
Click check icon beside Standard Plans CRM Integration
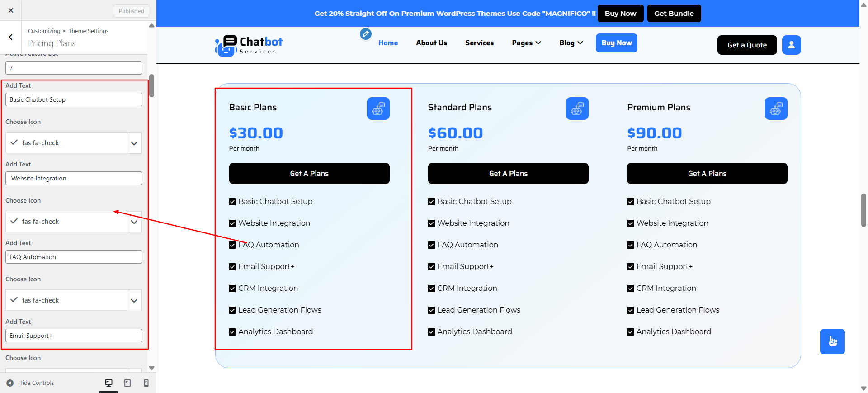[x=431, y=289]
